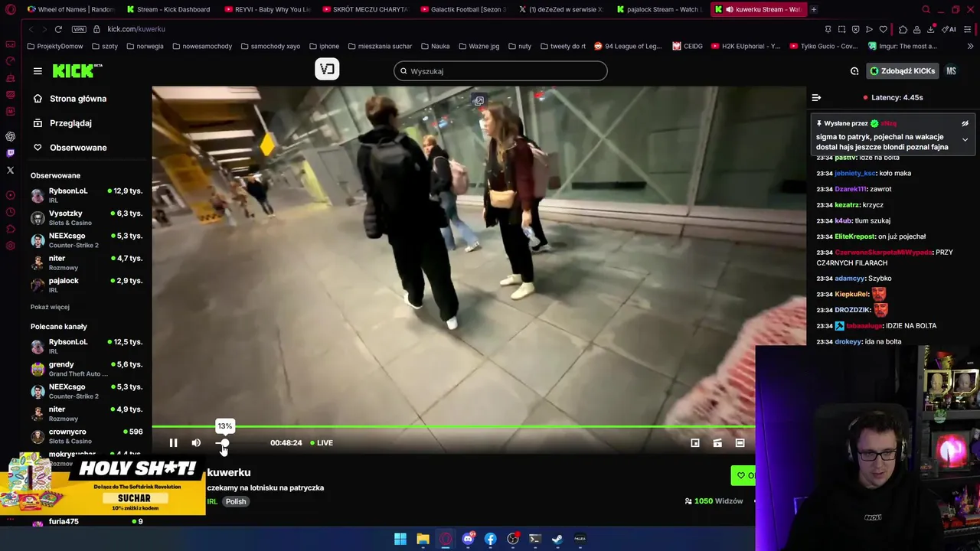Mute the stream via speaker icon
Screen dimensions: 980x551
pos(196,443)
